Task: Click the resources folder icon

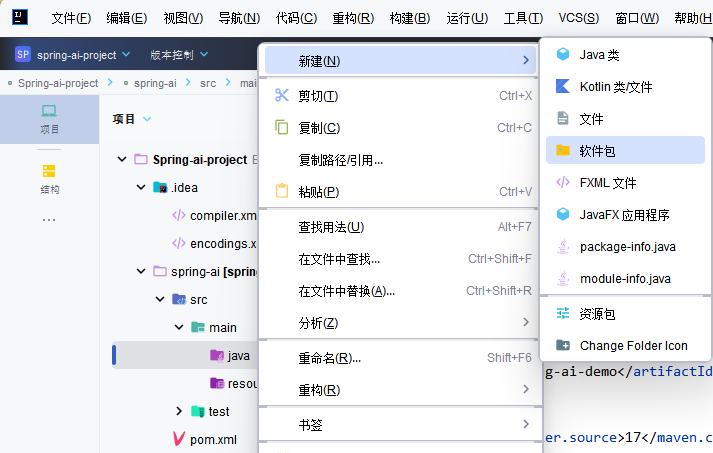Action: 217,383
